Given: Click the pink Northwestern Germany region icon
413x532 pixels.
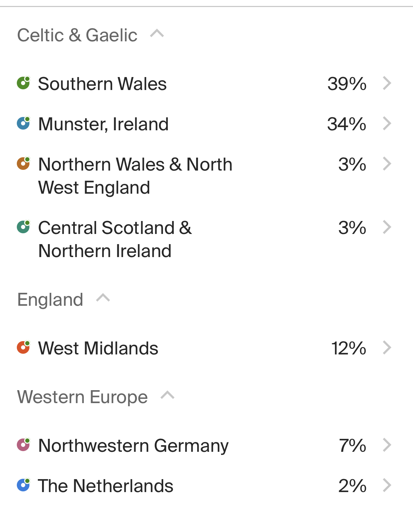Looking at the screenshot, I should coord(23,445).
